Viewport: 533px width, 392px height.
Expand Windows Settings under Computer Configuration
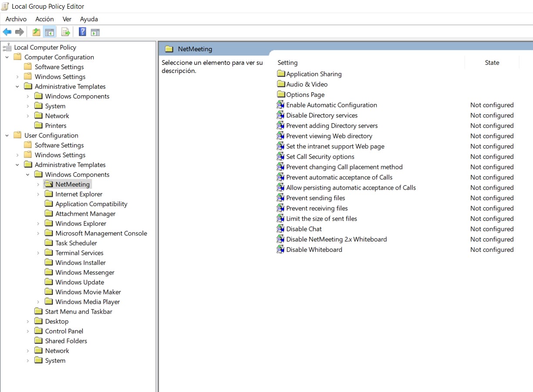(x=17, y=77)
